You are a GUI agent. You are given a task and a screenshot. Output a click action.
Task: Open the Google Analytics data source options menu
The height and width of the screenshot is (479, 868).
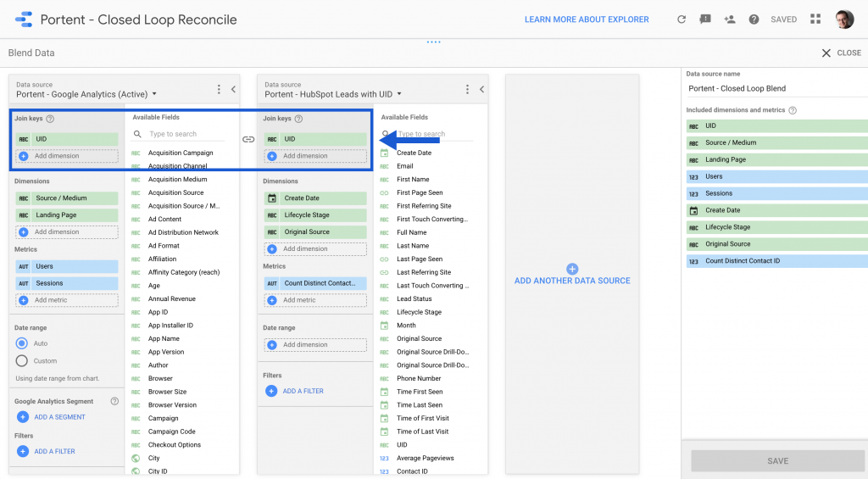(219, 89)
